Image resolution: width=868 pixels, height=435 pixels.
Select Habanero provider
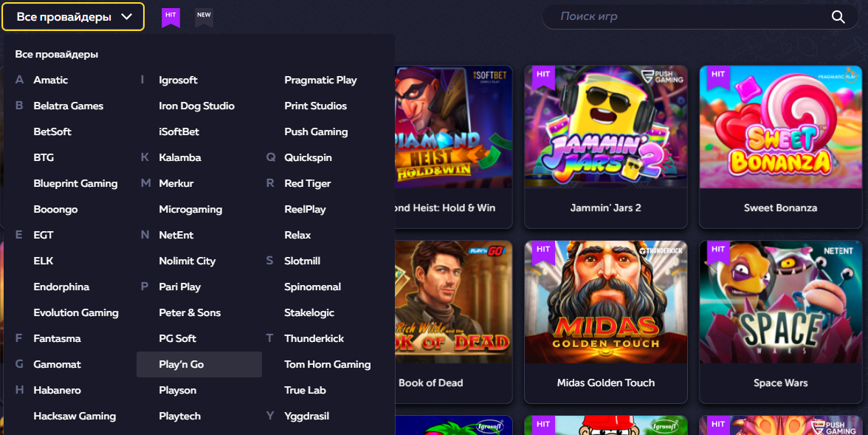(x=57, y=390)
